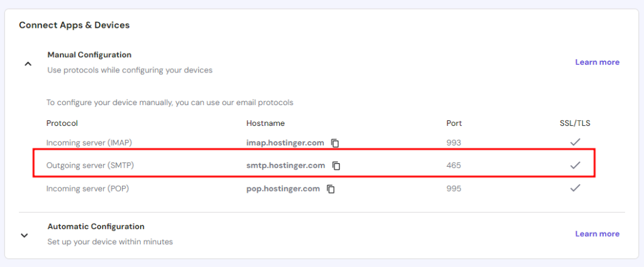The height and width of the screenshot is (267, 644).
Task: Select the pop.hostinger.com hostname text
Action: 283,189
